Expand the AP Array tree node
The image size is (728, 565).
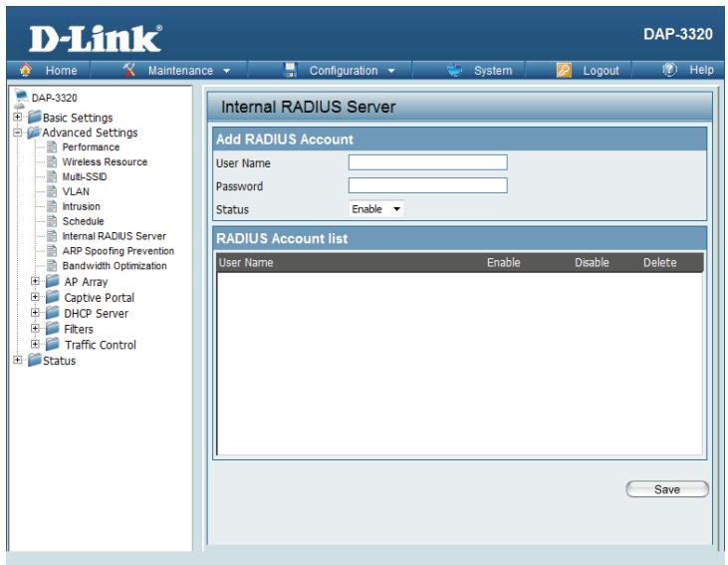click(x=35, y=281)
